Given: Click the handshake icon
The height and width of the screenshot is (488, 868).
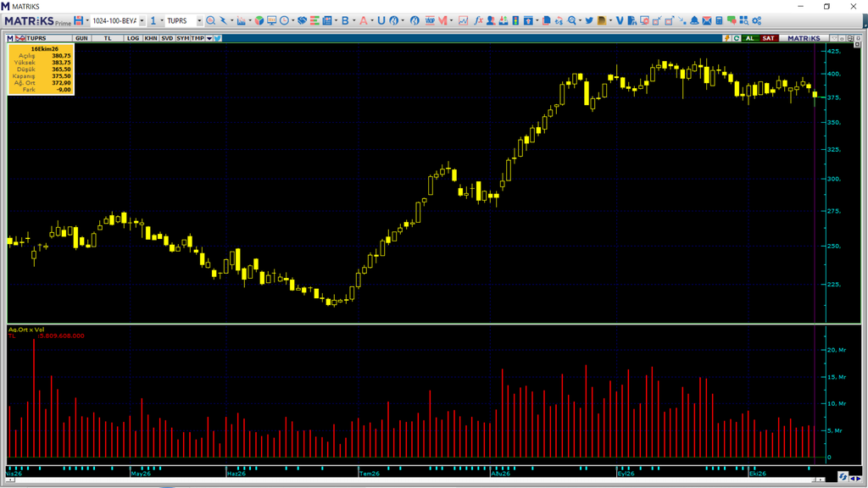Looking at the screenshot, I should [302, 20].
